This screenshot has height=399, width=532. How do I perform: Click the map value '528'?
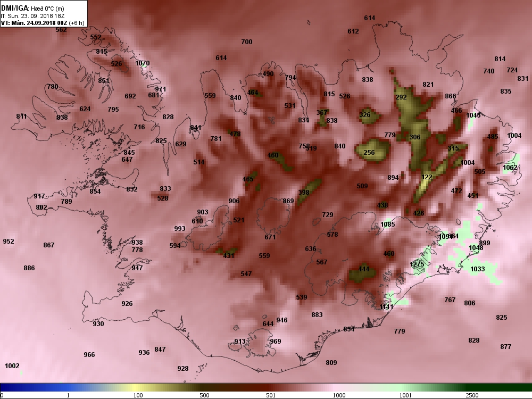[x=163, y=198]
